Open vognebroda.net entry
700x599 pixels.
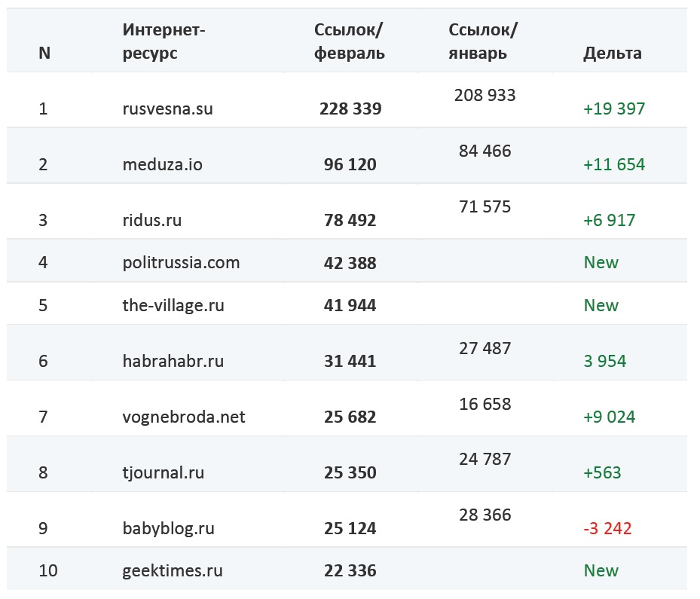pos(184,417)
